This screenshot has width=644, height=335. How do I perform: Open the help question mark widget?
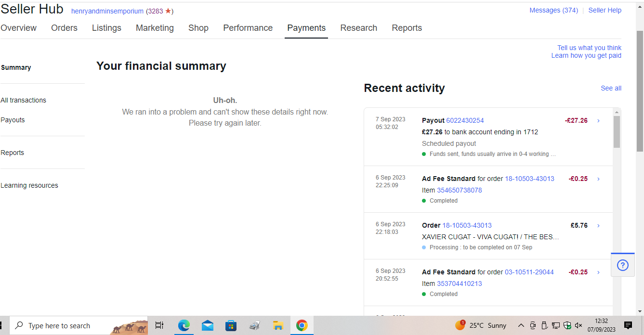622,265
